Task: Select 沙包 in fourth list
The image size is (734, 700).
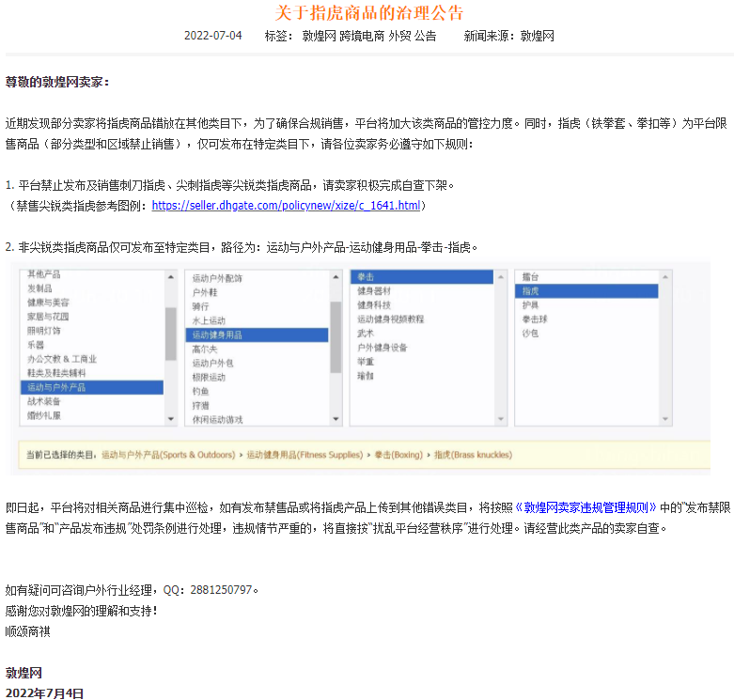Action: (530, 334)
